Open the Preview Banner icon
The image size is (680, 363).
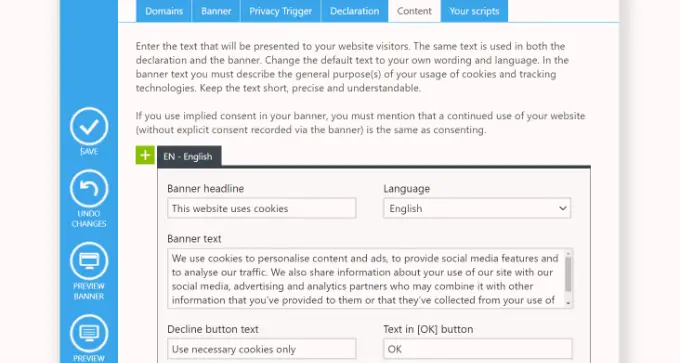89,261
